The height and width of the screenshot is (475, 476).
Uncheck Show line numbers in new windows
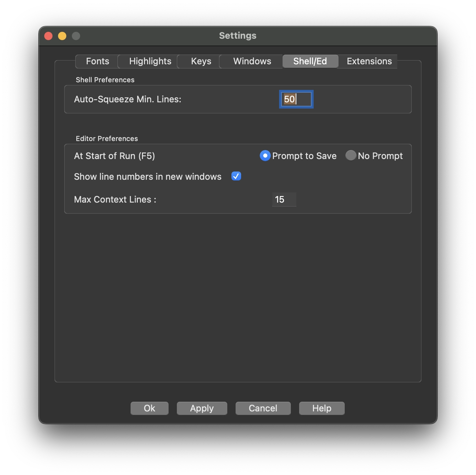[x=236, y=176]
